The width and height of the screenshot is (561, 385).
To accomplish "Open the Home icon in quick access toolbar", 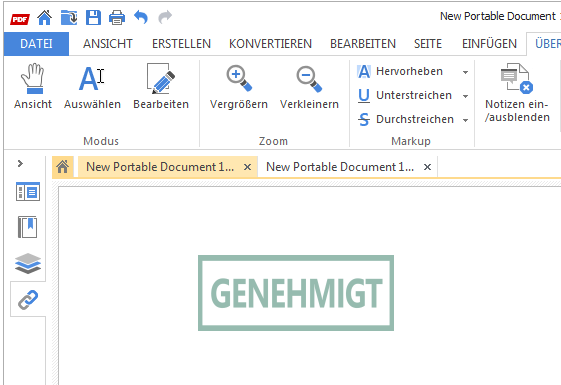I will [45, 17].
